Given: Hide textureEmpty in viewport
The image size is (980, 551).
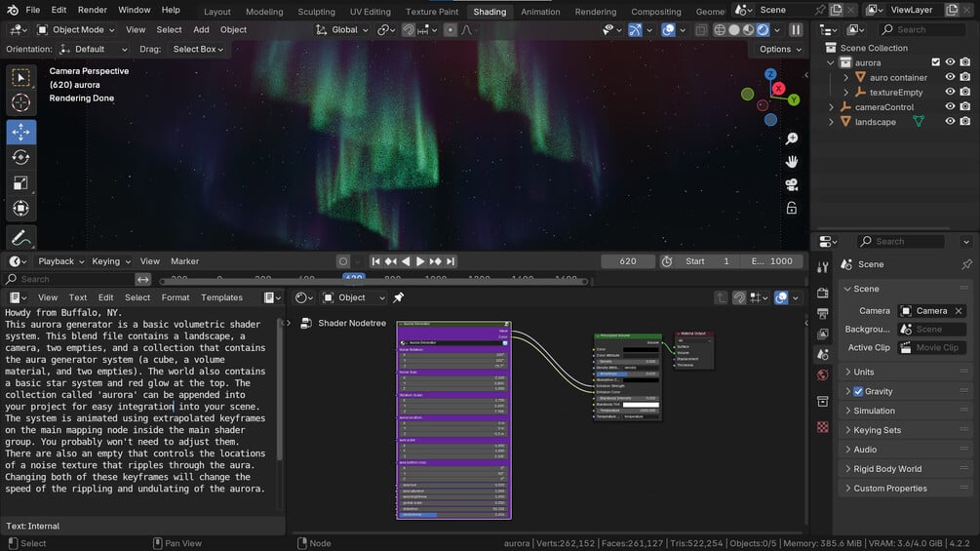Looking at the screenshot, I should pyautogui.click(x=950, y=92).
